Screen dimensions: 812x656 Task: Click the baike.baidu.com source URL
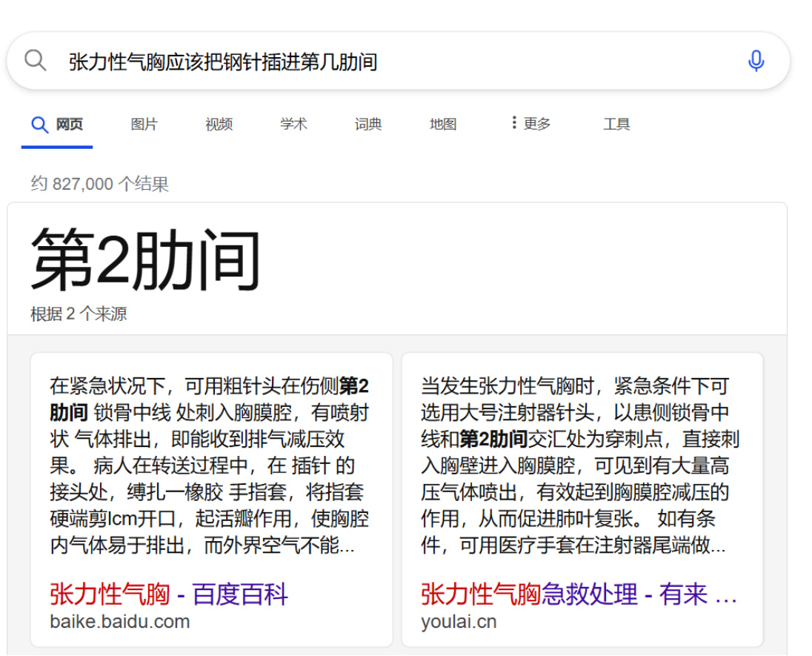(119, 621)
